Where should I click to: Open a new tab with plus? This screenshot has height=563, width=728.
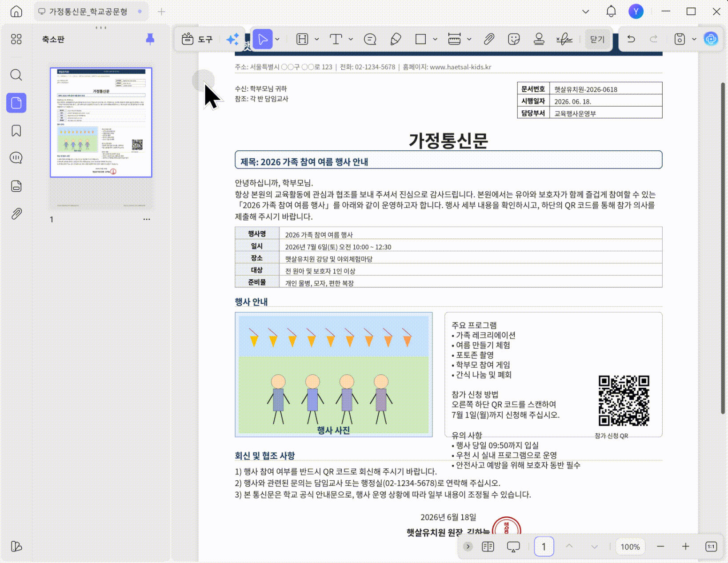[x=161, y=12]
